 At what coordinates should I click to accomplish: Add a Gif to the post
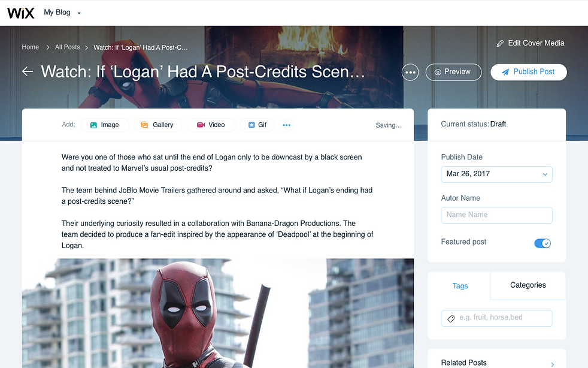(257, 125)
